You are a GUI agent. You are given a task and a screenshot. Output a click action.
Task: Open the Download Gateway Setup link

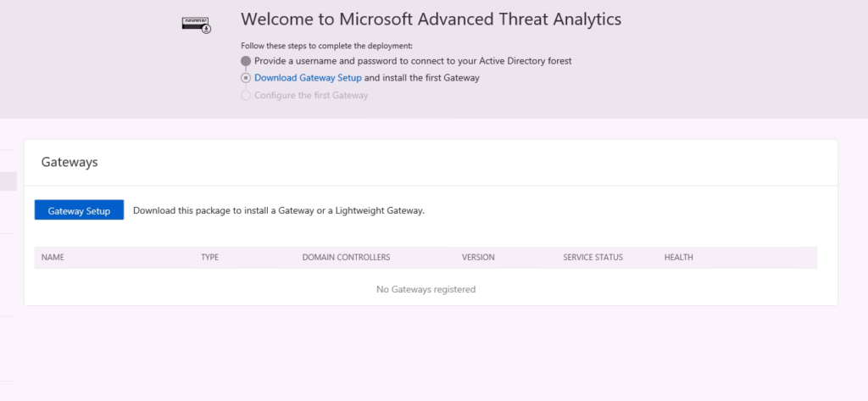tap(308, 78)
